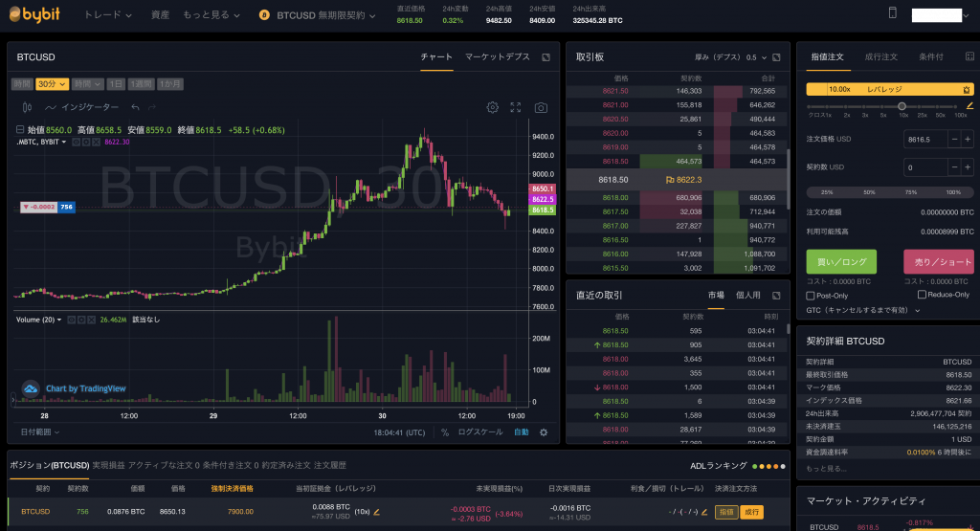Toggle ログスケール log scale
Screen dimensions: 980x531
pyautogui.click(x=480, y=432)
